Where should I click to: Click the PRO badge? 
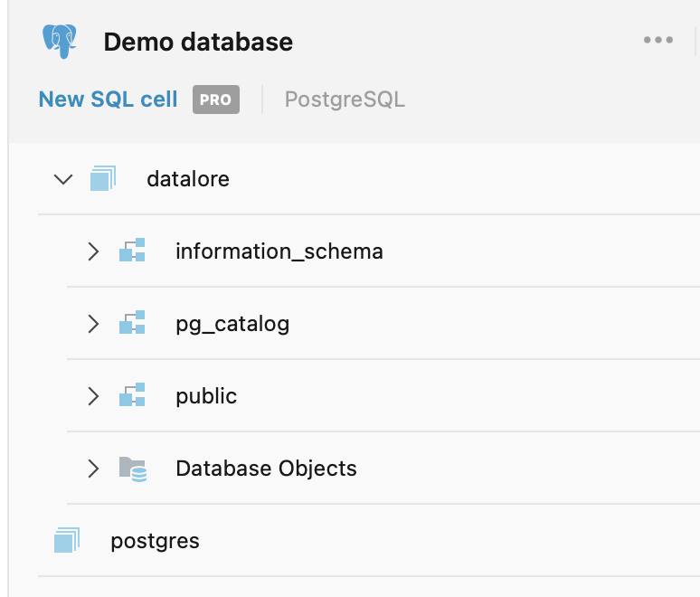tap(216, 99)
